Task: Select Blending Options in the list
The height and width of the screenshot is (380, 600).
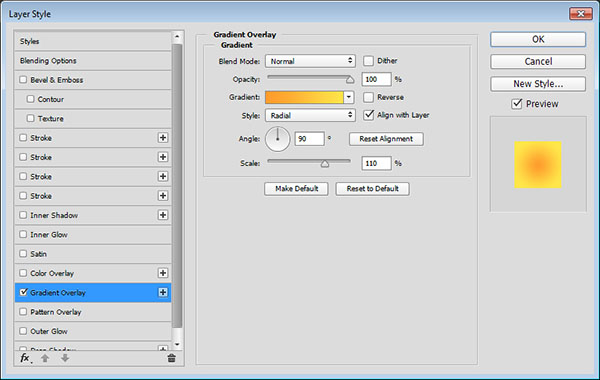Action: click(93, 60)
